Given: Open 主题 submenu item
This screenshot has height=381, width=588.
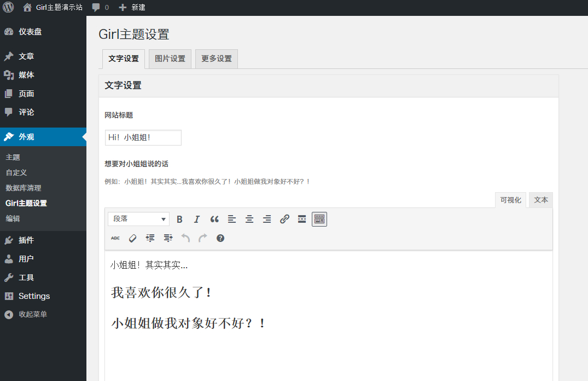Looking at the screenshot, I should pos(13,157).
